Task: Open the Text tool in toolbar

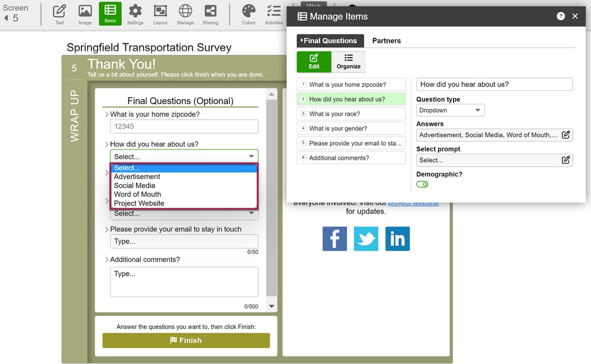Action: point(60,14)
